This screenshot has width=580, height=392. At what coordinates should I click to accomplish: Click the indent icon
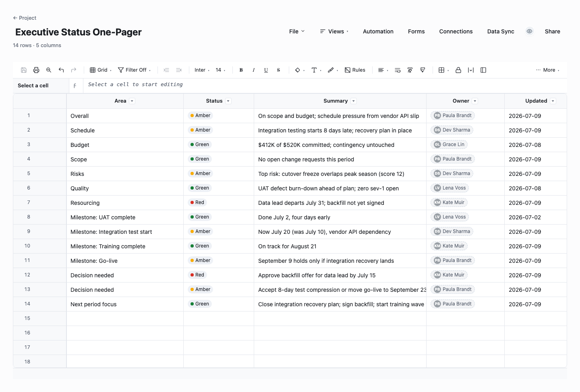click(166, 70)
